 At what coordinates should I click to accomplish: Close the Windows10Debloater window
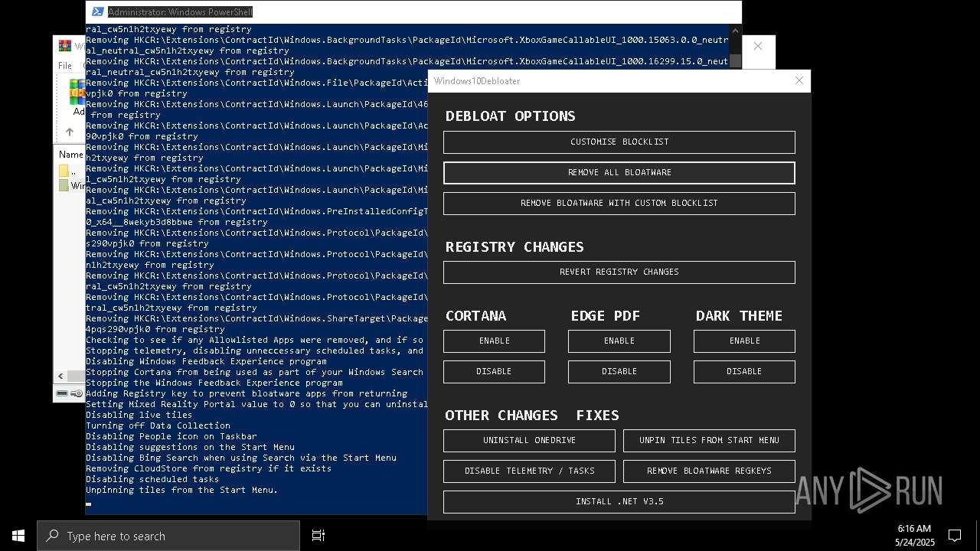pos(799,80)
